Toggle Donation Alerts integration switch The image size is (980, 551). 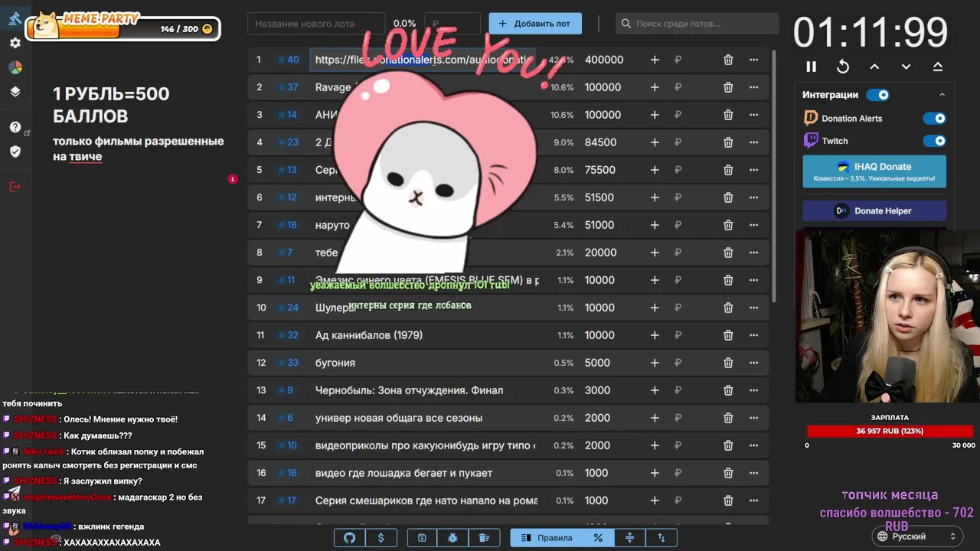pyautogui.click(x=934, y=119)
